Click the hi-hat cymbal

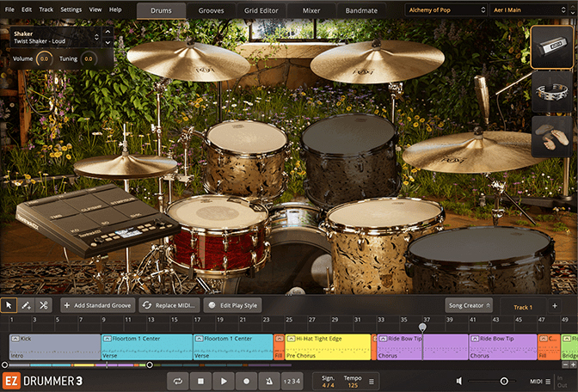(x=126, y=167)
